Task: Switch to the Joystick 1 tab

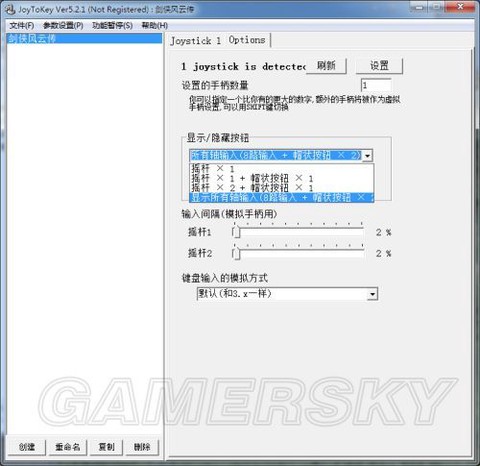Action: point(196,41)
